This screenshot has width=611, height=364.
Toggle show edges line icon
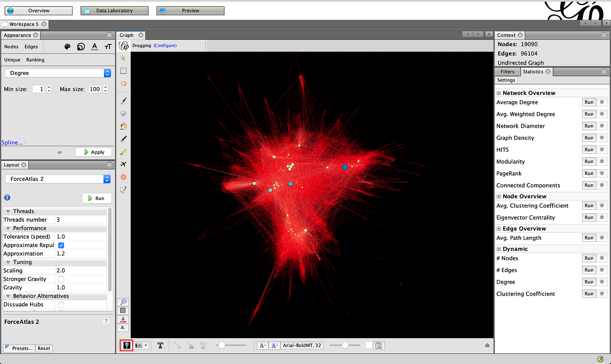tap(178, 345)
